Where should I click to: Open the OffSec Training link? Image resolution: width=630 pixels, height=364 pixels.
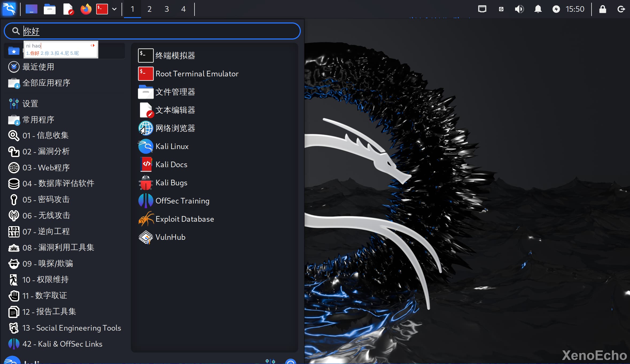pos(182,201)
